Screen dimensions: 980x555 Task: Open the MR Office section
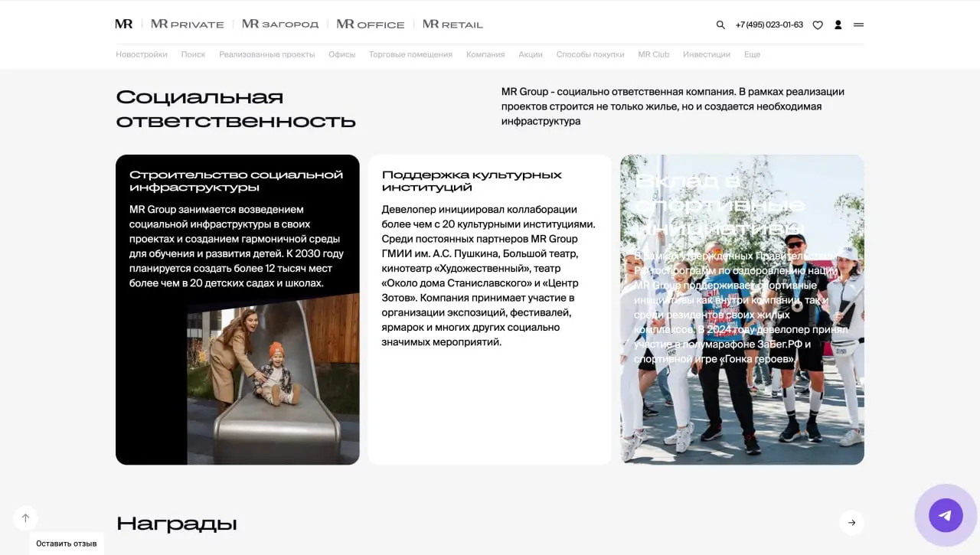tap(371, 24)
